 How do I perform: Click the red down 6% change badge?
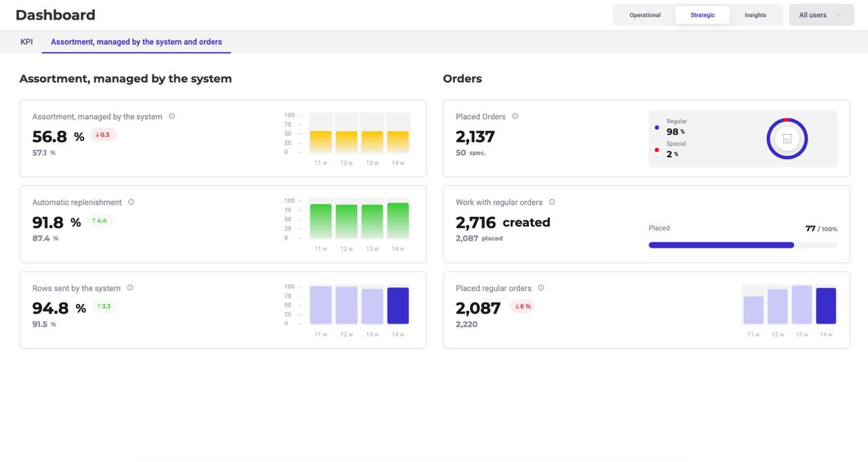[522, 306]
